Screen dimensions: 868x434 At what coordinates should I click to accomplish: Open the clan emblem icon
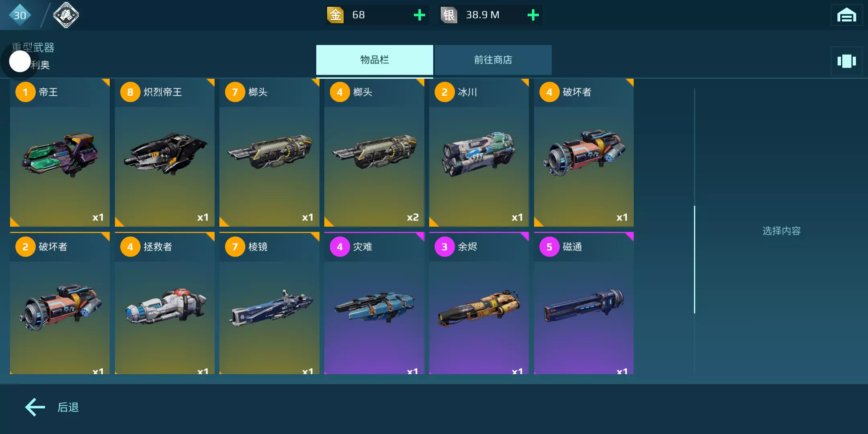[x=66, y=15]
